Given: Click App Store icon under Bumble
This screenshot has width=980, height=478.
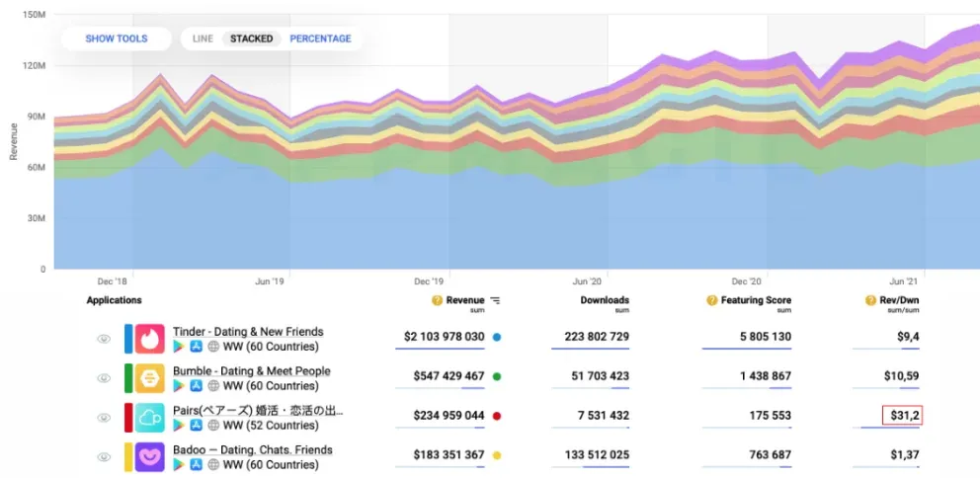Looking at the screenshot, I should coord(197,385).
